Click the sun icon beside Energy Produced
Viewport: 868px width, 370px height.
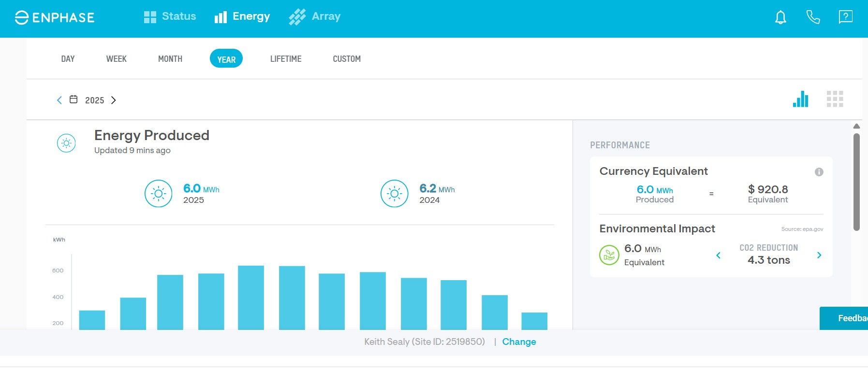66,143
